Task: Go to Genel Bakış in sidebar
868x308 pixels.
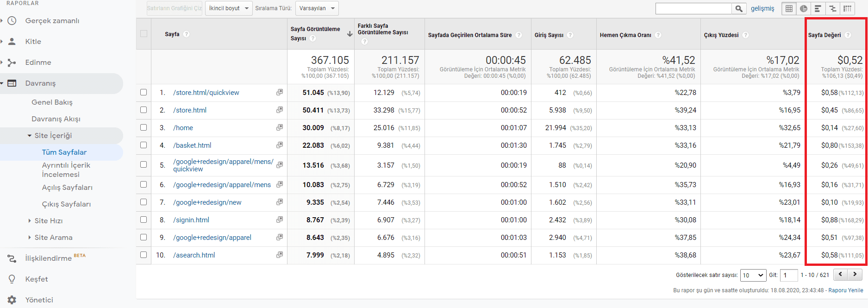Action: pos(52,102)
